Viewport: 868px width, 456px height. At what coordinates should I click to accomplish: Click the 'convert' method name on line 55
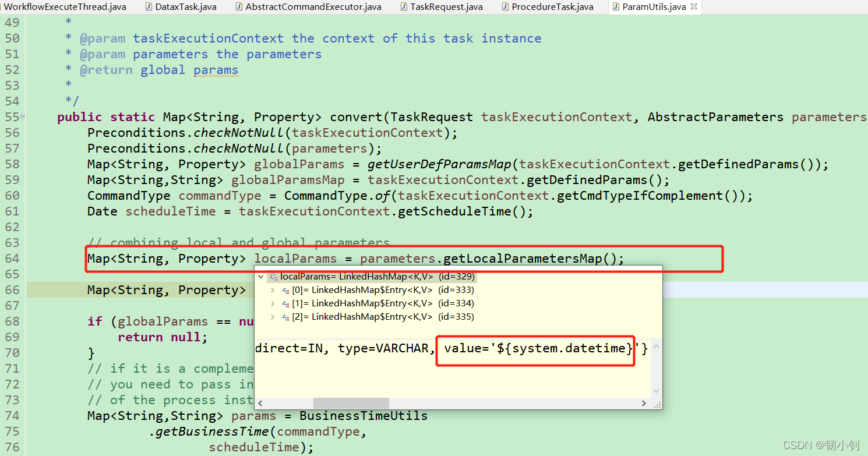coord(357,117)
